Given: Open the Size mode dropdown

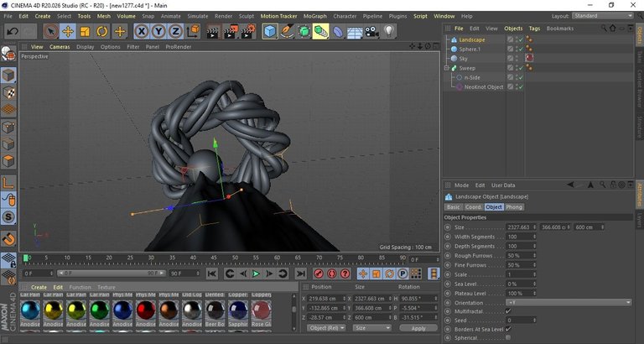Looking at the screenshot, I should tap(371, 328).
